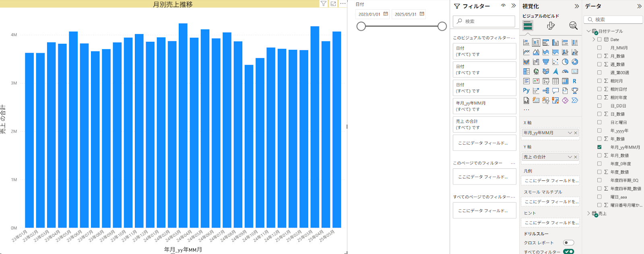Click page filter ellipsis menu
The image size is (644, 254).
(513, 163)
